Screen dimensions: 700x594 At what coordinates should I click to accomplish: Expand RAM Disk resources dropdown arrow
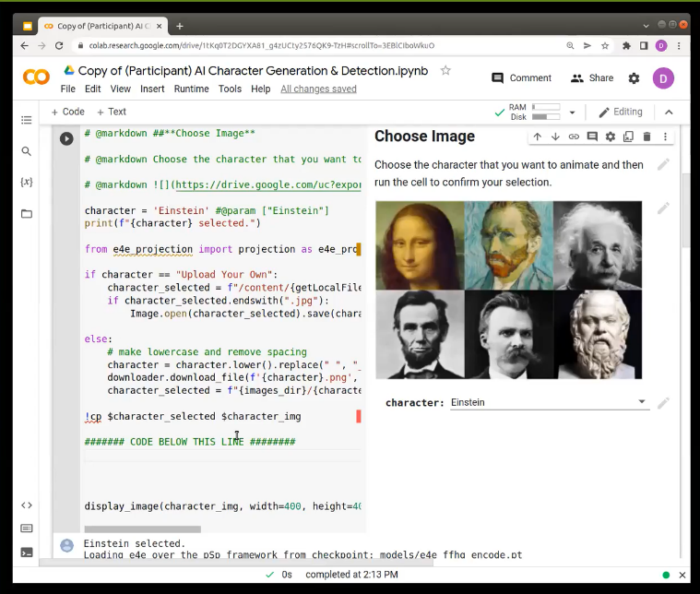click(x=572, y=113)
